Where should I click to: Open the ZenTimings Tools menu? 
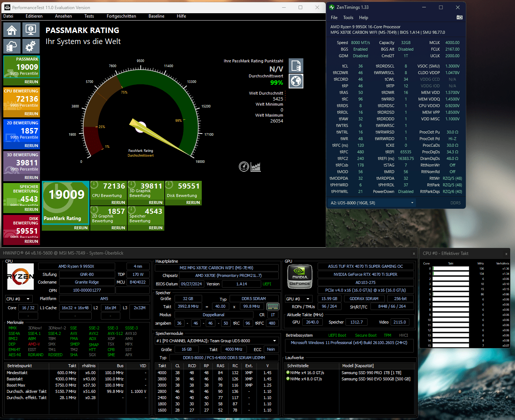pyautogui.click(x=348, y=18)
